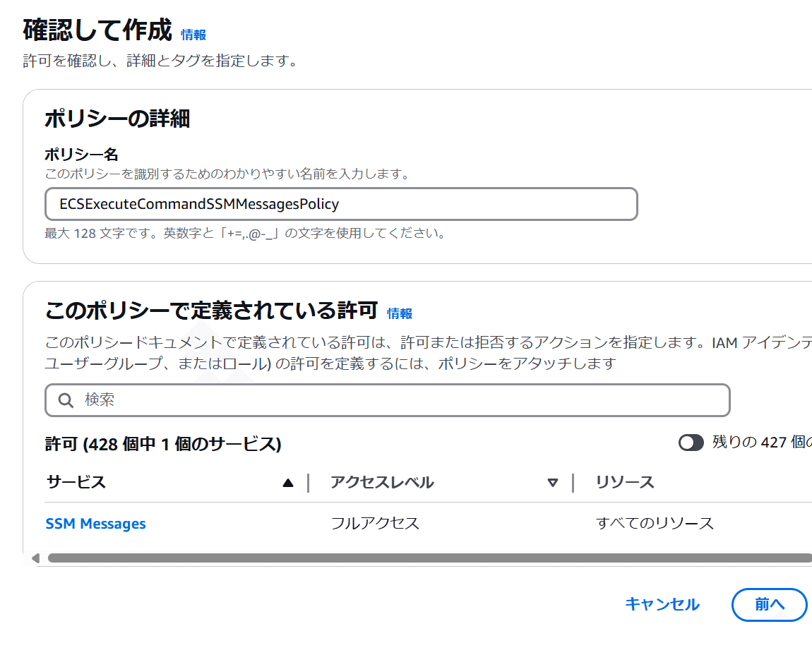Click the magnifying glass icon in the search box
Viewport: 812px width, 655px height.
pyautogui.click(x=66, y=400)
